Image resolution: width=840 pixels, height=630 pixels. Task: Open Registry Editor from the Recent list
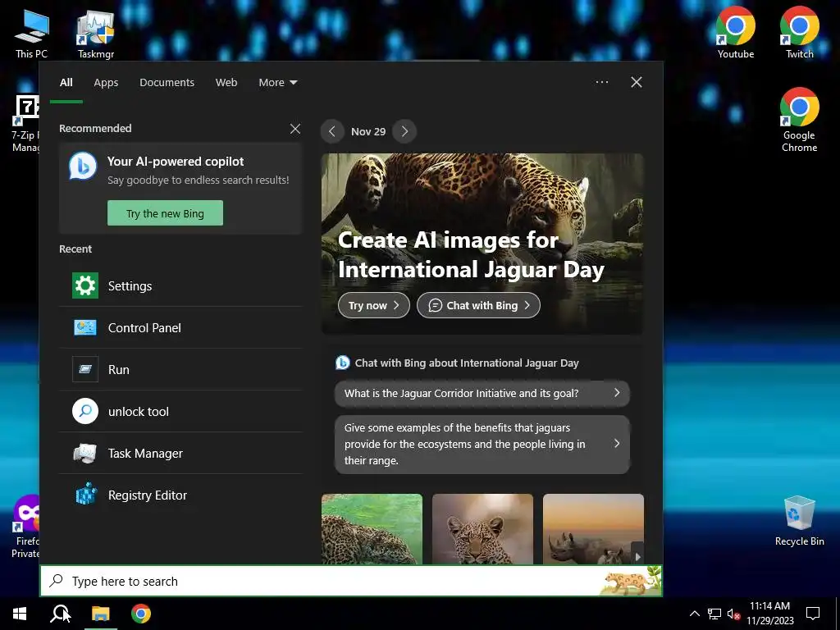pyautogui.click(x=180, y=495)
